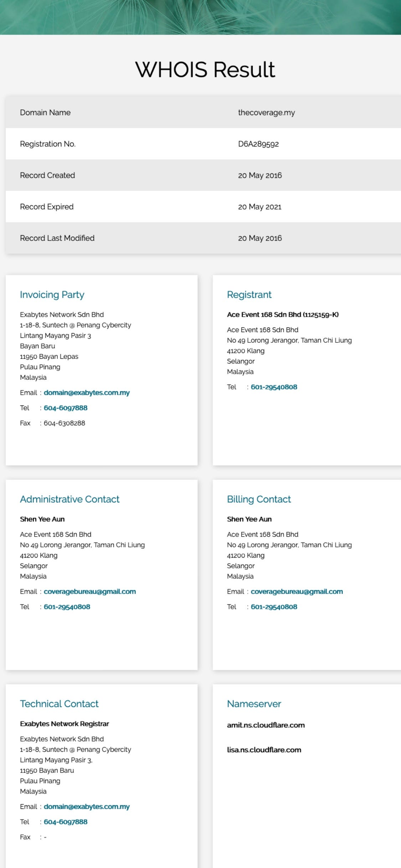Click Ace Event 168 Sdn Bhd (1125159-K)
Screen dimensions: 401x868
[283, 315]
